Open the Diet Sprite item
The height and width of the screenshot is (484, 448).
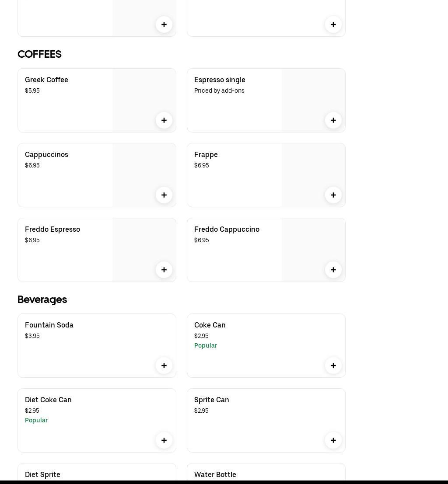[x=42, y=475]
